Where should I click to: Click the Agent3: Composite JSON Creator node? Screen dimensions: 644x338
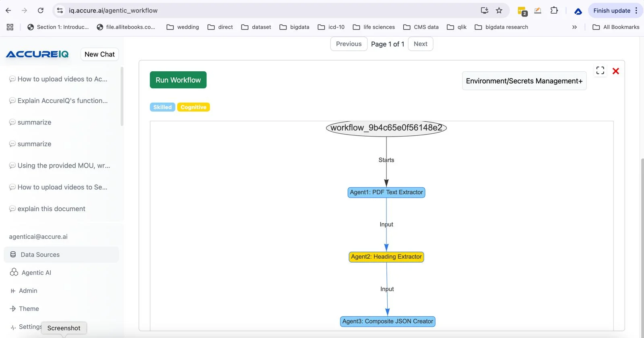coord(387,321)
